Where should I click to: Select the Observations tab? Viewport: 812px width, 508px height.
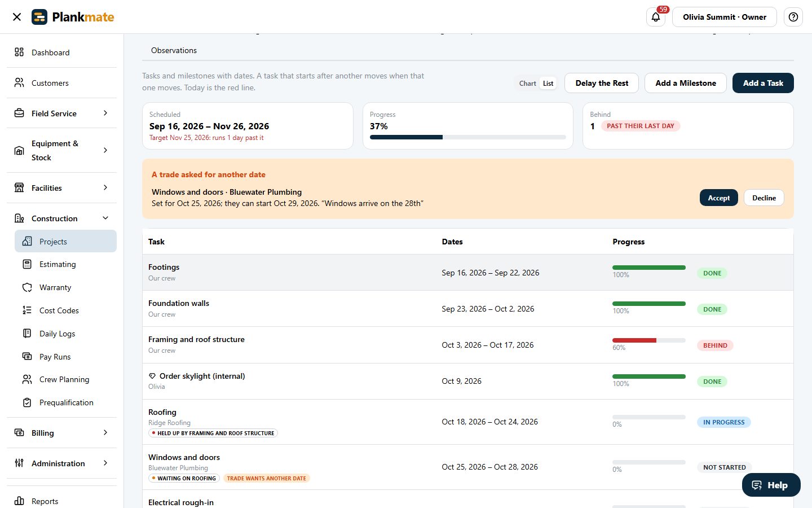point(174,50)
